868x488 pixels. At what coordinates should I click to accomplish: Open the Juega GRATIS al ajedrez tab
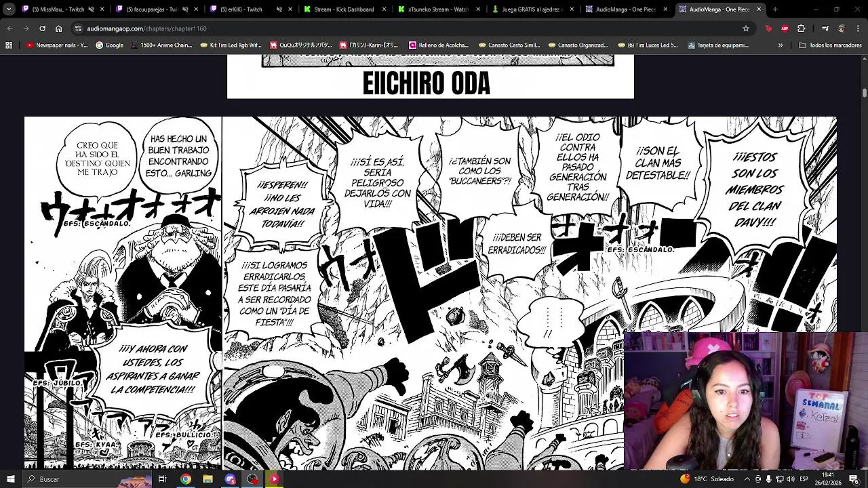click(532, 9)
